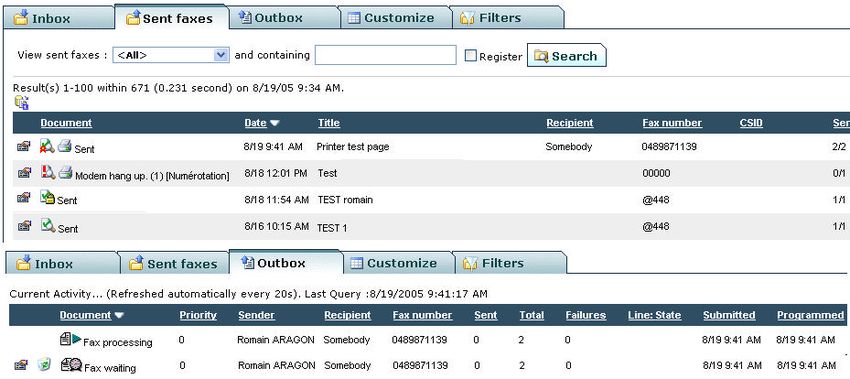Sort sent faxes by Fax number column
The width and height of the screenshot is (850, 379).
pos(672,123)
